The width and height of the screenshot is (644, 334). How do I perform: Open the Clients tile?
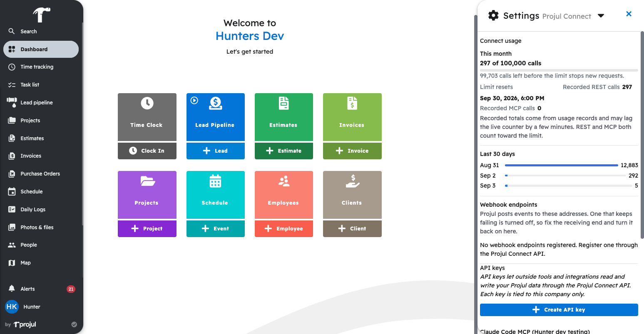[x=352, y=195]
